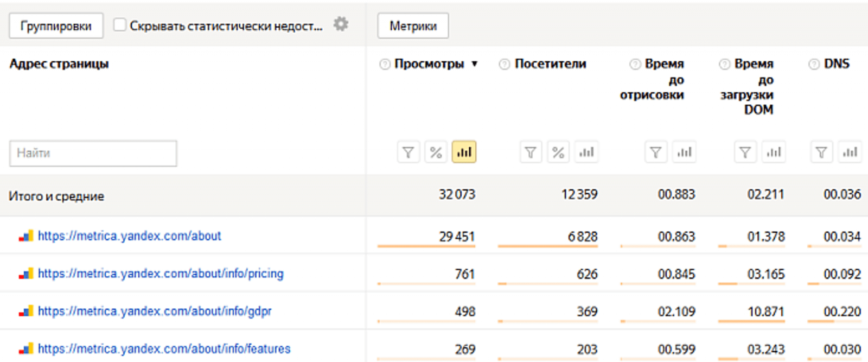Viewport: 868px width, 362px height.
Task: Open the Группировки dropdown
Action: pyautogui.click(x=56, y=26)
